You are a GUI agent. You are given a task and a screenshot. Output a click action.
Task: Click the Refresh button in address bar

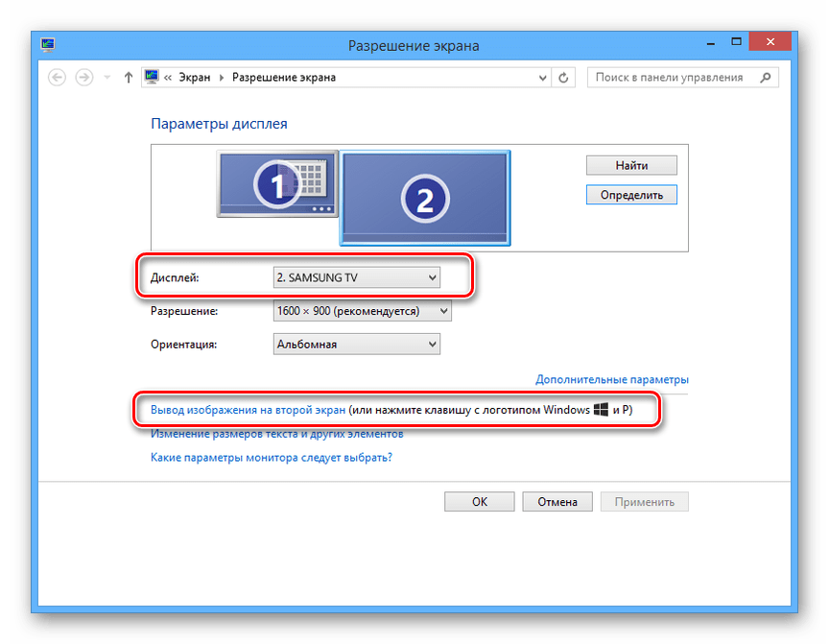(563, 78)
